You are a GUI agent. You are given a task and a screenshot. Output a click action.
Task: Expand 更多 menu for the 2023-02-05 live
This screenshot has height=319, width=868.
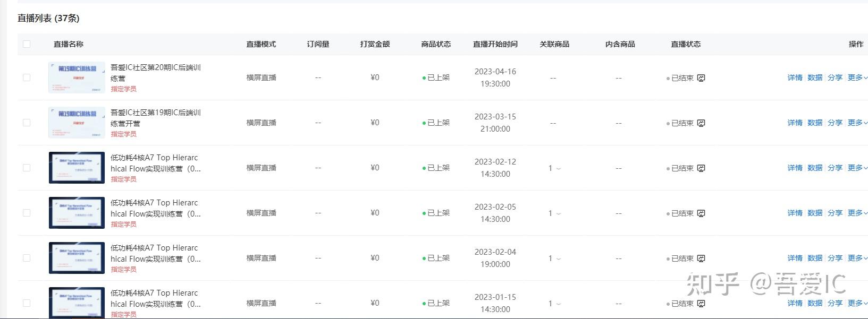(857, 213)
